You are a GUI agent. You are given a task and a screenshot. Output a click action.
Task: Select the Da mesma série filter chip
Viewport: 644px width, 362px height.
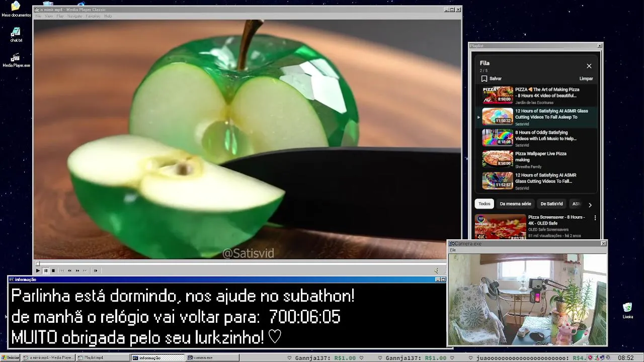[515, 204]
